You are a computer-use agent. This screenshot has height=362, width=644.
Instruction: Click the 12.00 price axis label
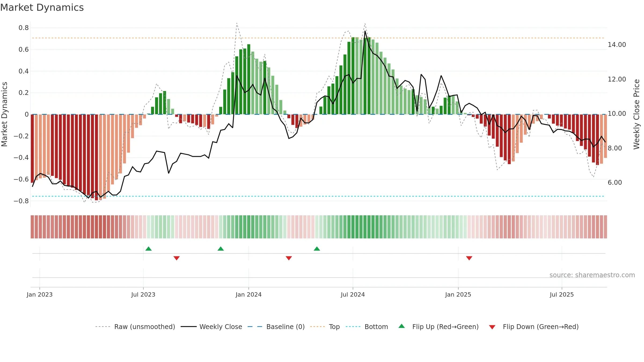click(617, 79)
